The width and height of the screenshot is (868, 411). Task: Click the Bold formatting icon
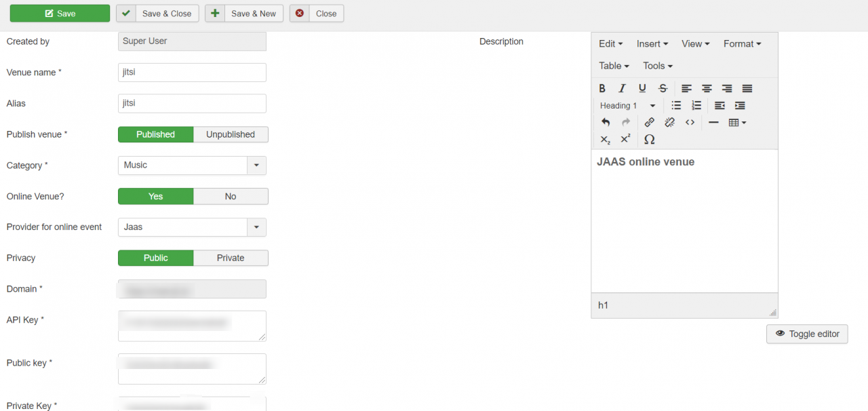click(602, 89)
